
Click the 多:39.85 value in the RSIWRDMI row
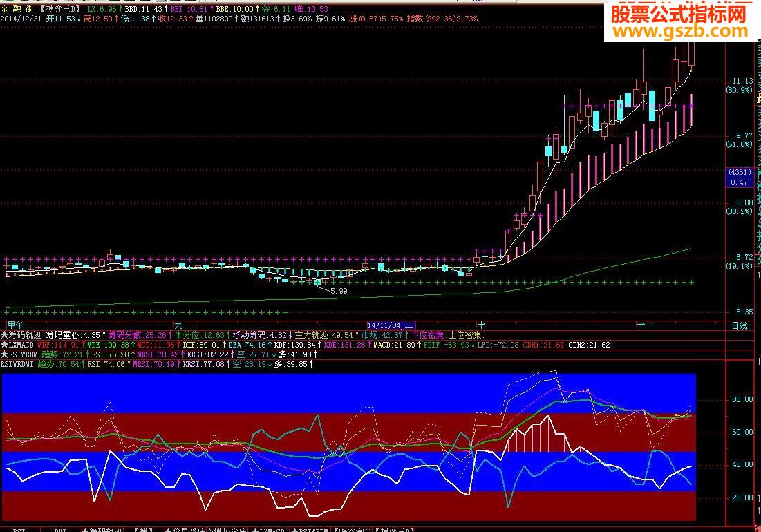(x=290, y=364)
